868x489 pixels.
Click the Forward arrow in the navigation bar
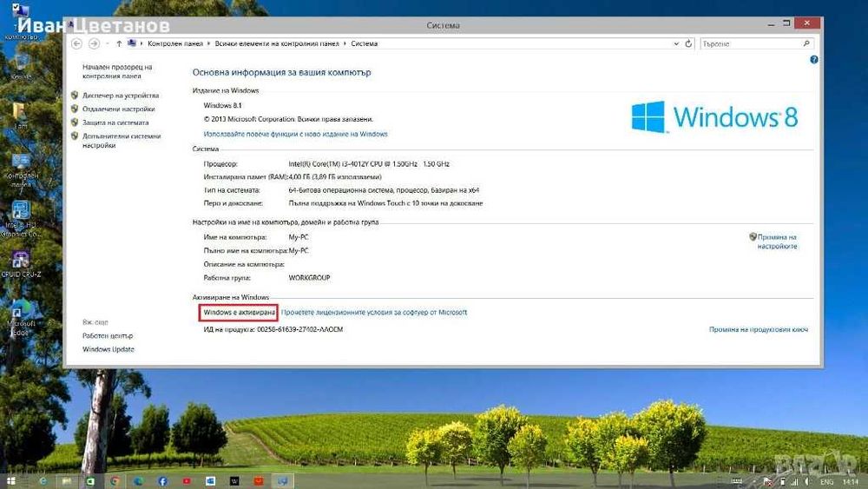pyautogui.click(x=94, y=43)
